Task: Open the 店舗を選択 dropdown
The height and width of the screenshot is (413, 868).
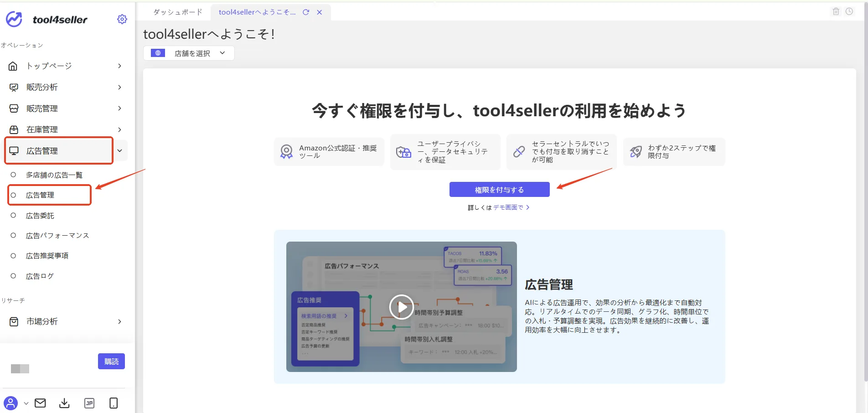Action: point(189,53)
